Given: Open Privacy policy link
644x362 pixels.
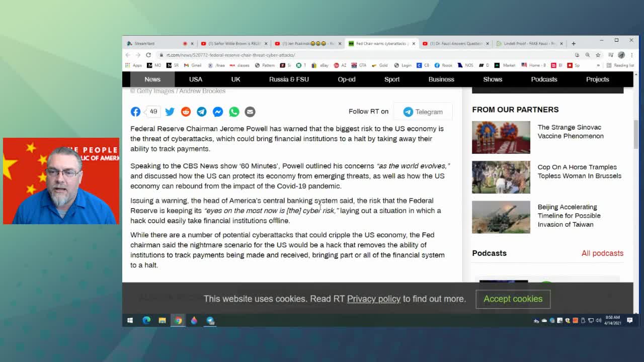Looking at the screenshot, I should [374, 299].
